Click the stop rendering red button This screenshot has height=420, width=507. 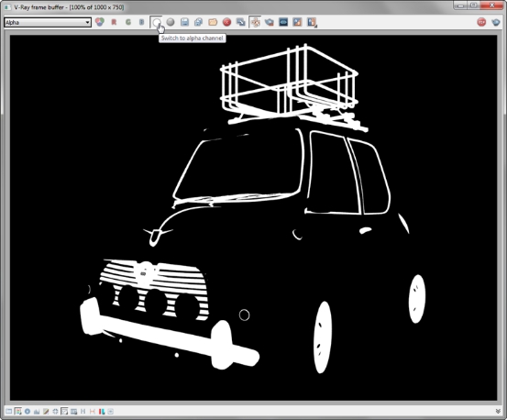[x=481, y=22]
